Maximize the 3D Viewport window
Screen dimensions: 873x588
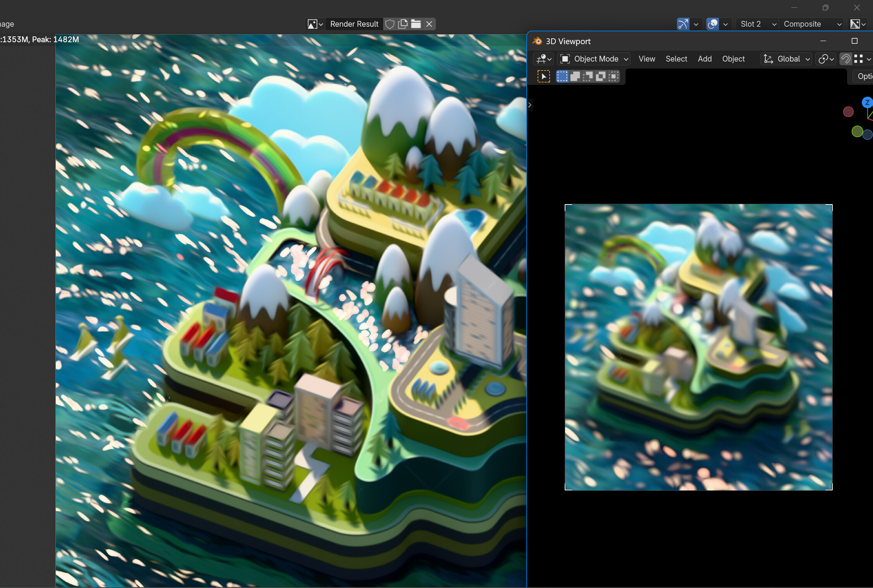854,41
